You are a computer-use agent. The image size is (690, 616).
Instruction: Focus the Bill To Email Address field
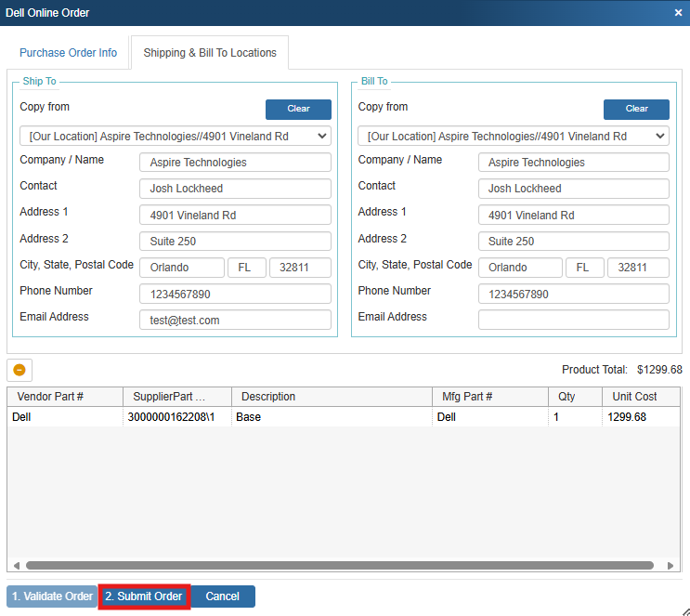click(x=573, y=320)
